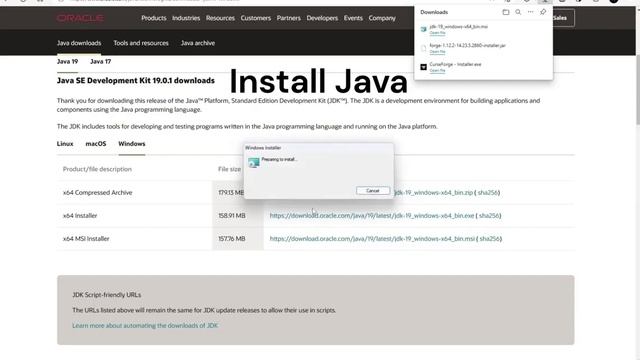Click the 'JDK Script-friendly URLs' heading
This screenshot has width=640, height=360.
click(107, 295)
